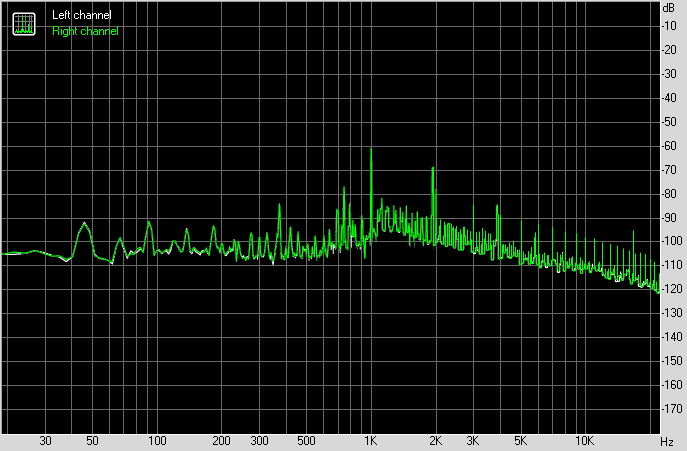687x451 pixels.
Task: Click the "-100" dB axis label
Action: point(672,241)
